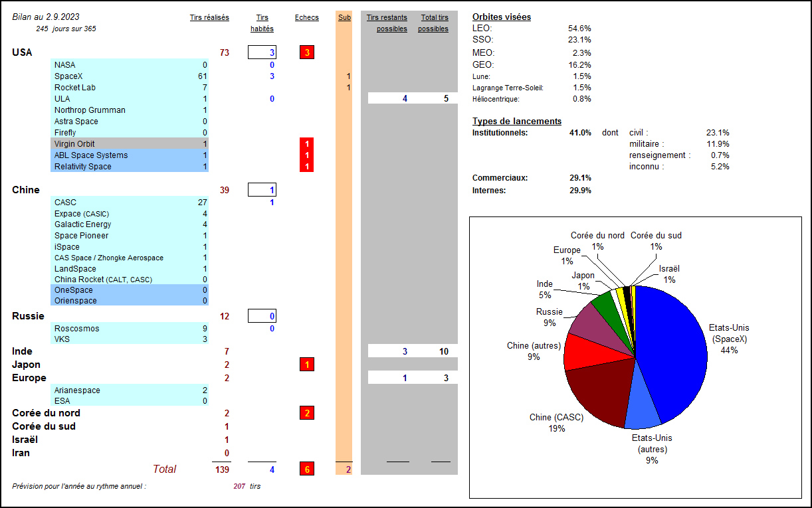The width and height of the screenshot is (812, 508).
Task: Click the GEO percentage 16.2%
Action: [x=579, y=65]
